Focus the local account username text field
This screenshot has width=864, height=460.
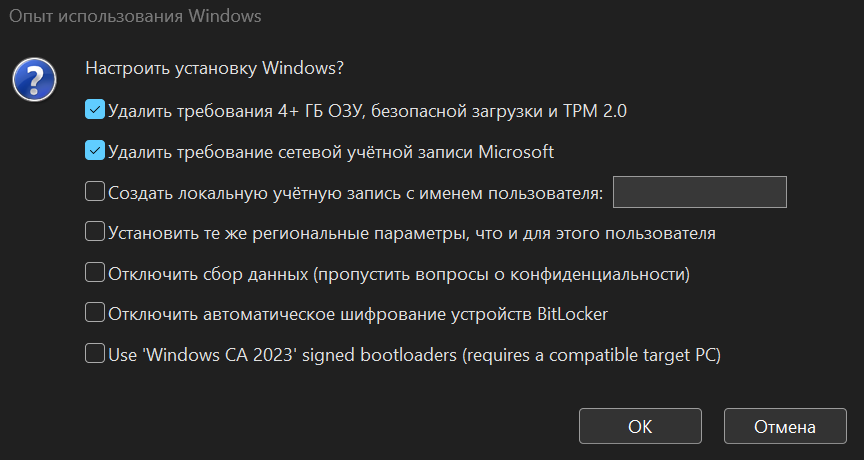point(699,191)
